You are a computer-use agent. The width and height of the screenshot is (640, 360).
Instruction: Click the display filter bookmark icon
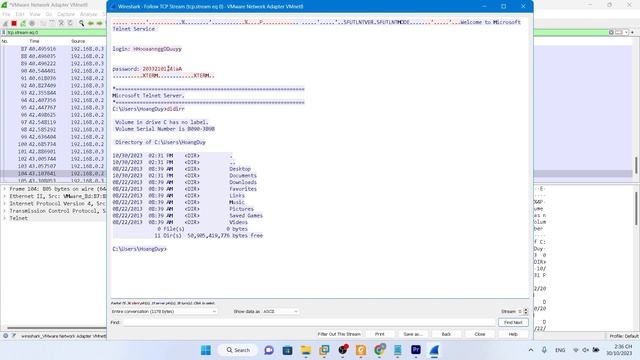[x=4, y=32]
